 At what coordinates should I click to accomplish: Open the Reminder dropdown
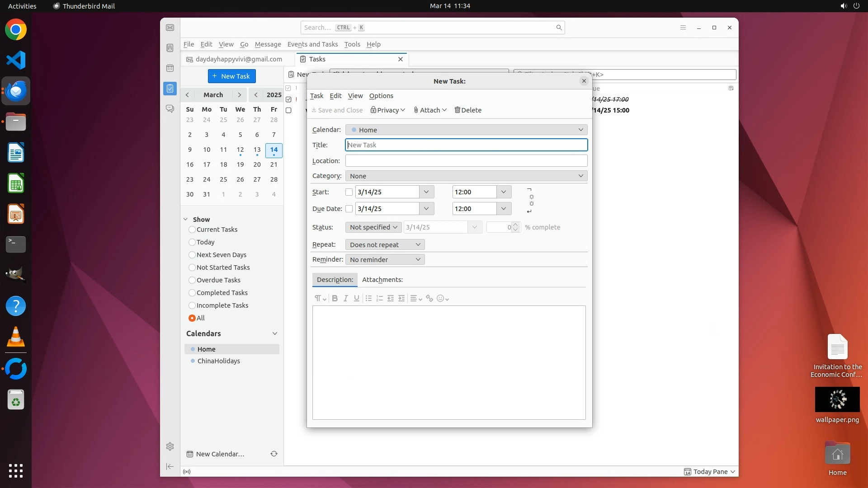[385, 259]
